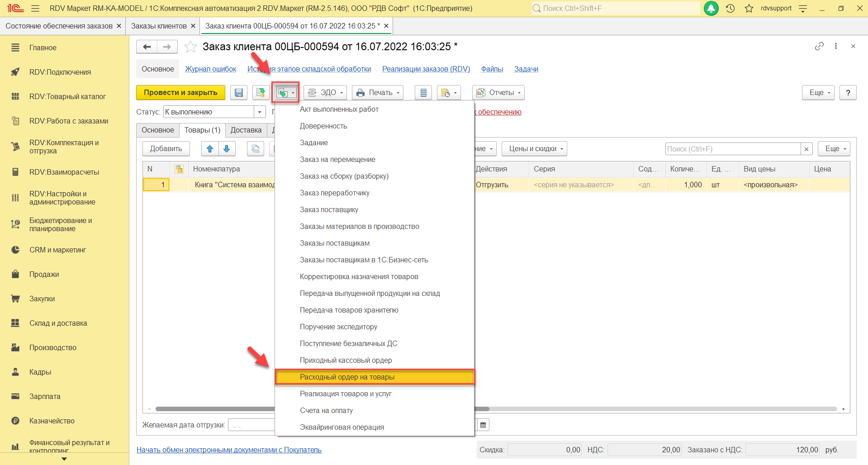The image size is (868, 465).
Task: Expand the Статус combo box dropdown
Action: 260,112
